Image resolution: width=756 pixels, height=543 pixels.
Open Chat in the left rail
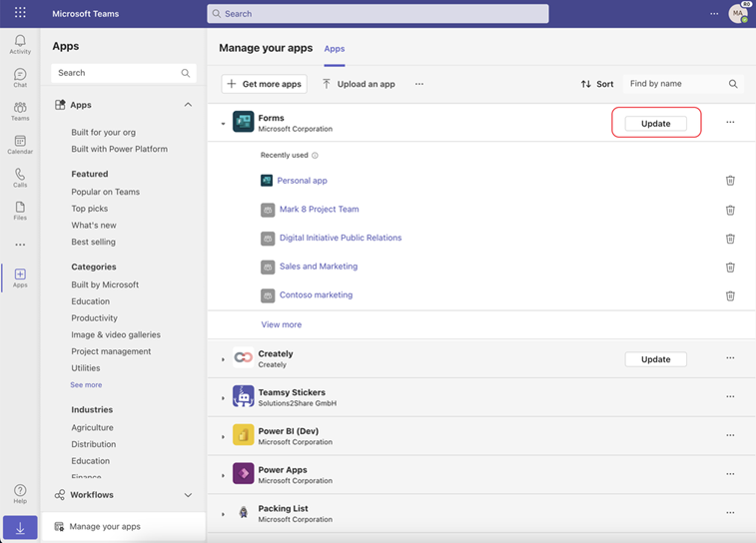[20, 78]
